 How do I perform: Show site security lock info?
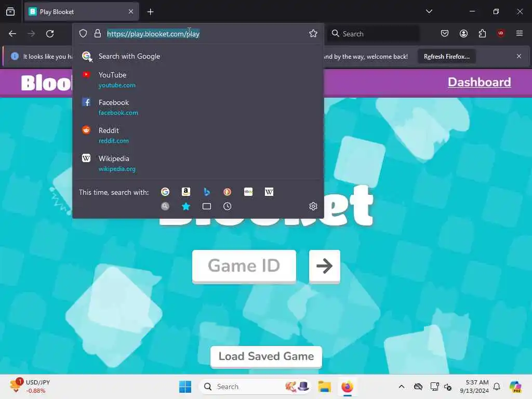[98, 33]
